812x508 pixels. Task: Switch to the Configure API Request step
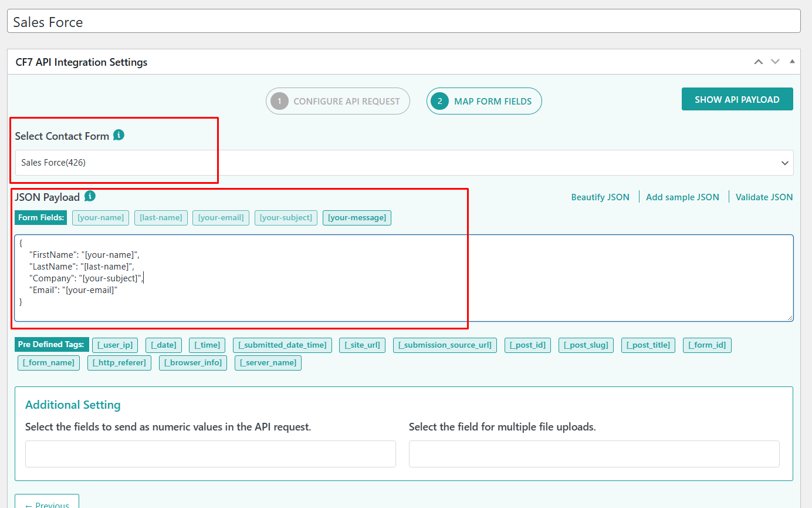click(x=337, y=101)
